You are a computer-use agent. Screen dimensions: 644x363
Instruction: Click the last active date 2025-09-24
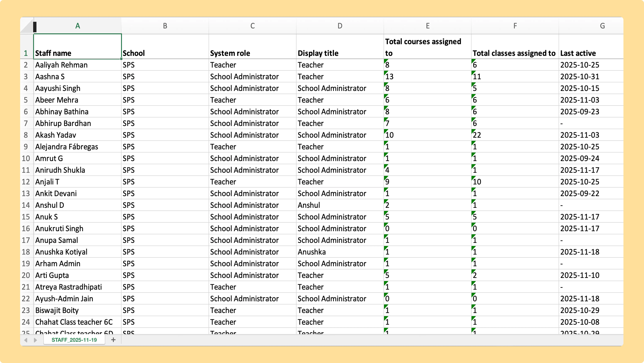click(591, 158)
